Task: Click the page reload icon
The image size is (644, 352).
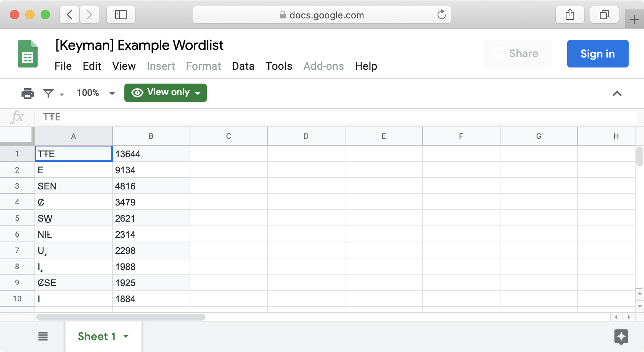Action: coord(441,15)
